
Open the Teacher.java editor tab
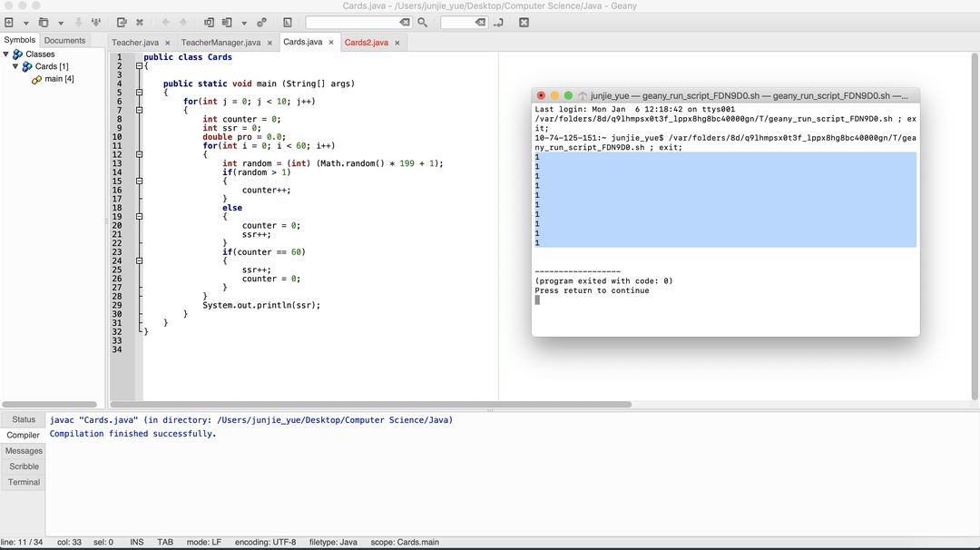coord(135,43)
